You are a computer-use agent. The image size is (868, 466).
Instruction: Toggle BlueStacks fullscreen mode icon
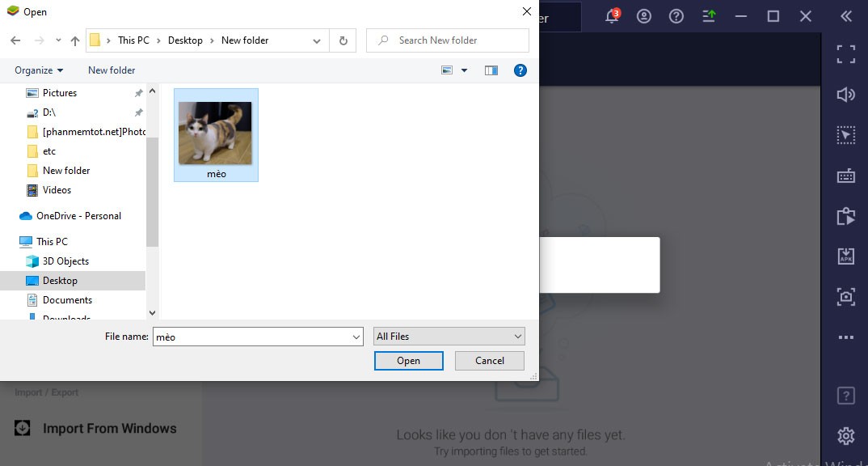(x=845, y=54)
